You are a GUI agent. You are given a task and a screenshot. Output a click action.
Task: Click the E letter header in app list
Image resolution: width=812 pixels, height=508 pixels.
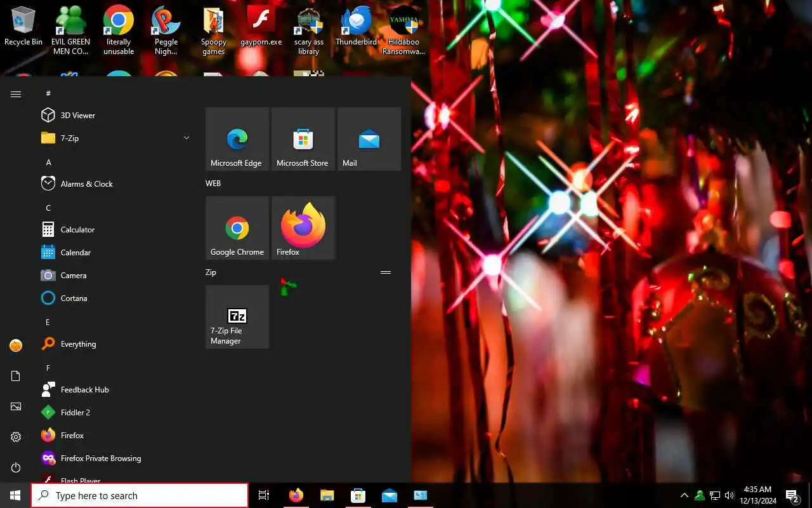pos(48,322)
